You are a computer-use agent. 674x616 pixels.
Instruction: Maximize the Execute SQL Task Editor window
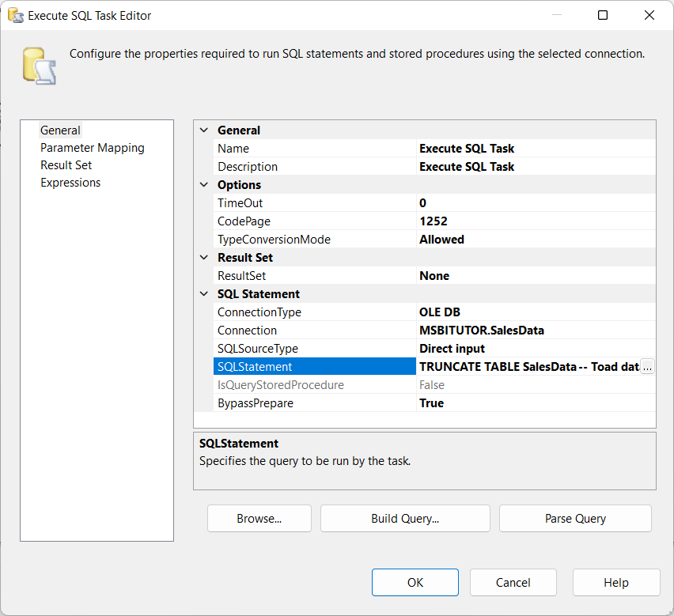(x=603, y=16)
